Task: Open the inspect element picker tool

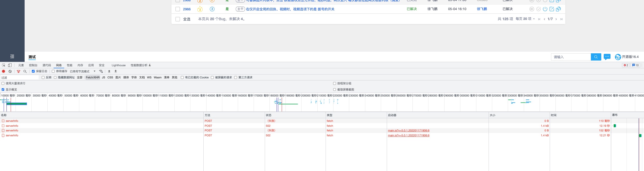Action: [4, 65]
